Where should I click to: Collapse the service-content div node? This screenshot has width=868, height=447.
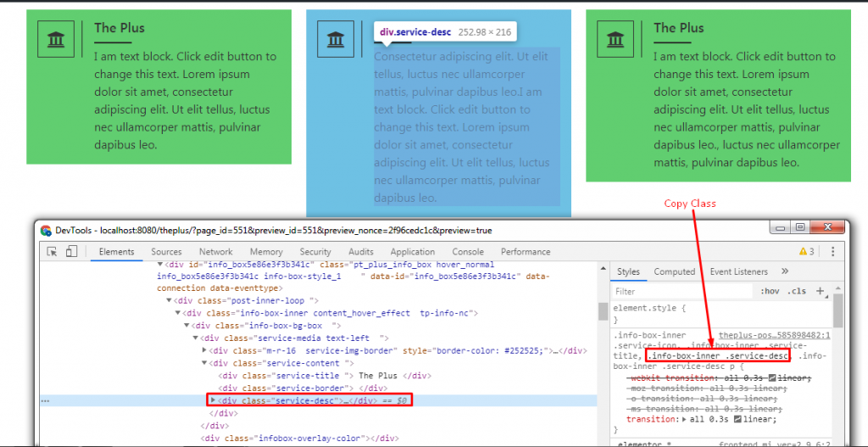[x=203, y=363]
